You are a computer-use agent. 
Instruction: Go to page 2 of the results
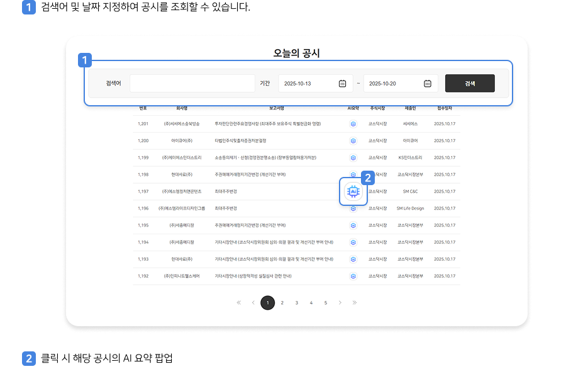(x=282, y=303)
